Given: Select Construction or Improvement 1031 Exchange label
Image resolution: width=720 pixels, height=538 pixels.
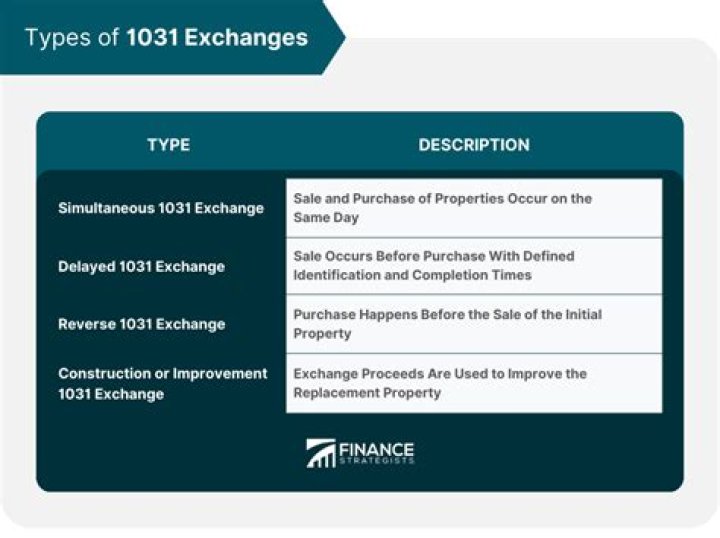Looking at the screenshot, I should pos(163,383).
